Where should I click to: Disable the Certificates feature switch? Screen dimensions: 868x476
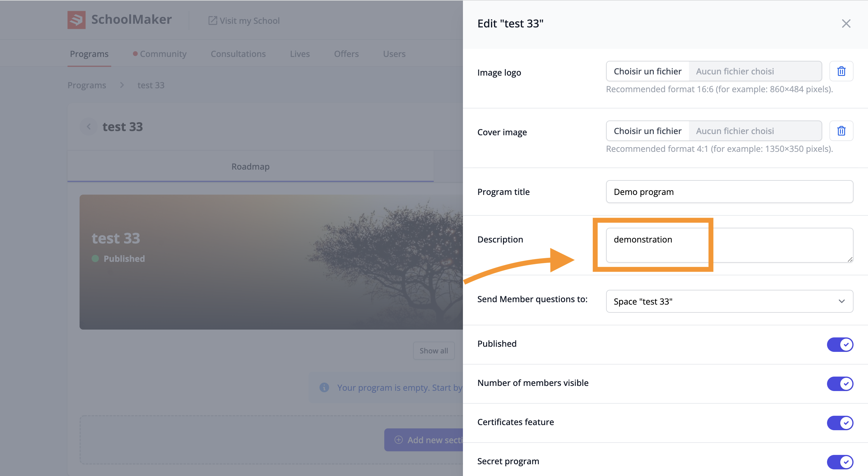click(x=840, y=422)
